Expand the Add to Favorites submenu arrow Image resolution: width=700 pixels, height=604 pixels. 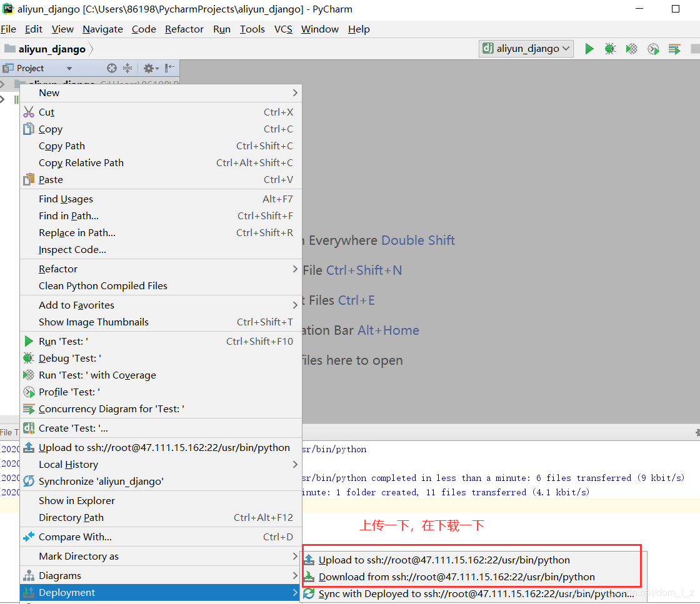(x=294, y=305)
